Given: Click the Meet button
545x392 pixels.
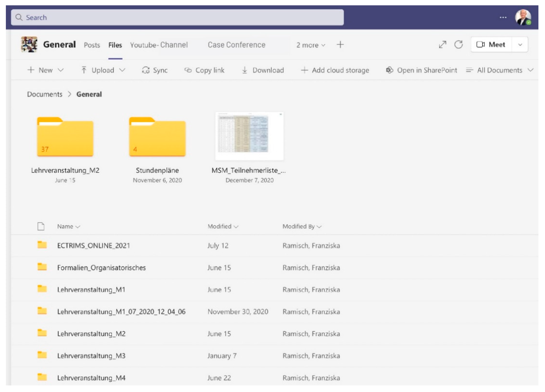Looking at the screenshot, I should point(491,45).
